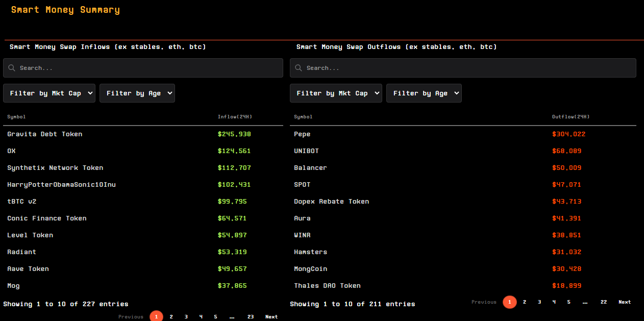Click Next in Inflows pagination
Screen dimensions: 644x321
tap(271, 317)
